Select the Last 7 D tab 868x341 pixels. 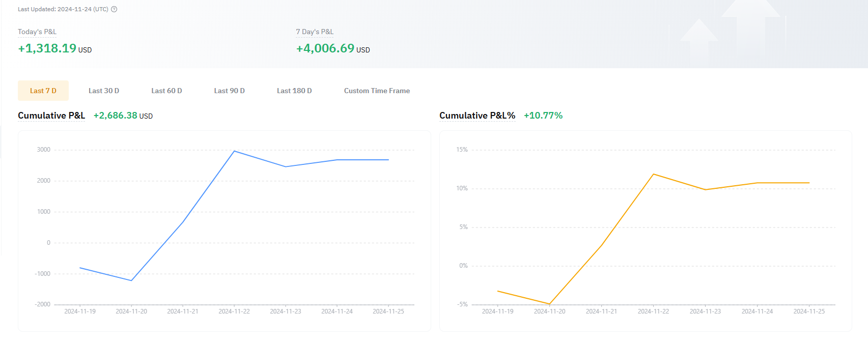click(x=43, y=91)
